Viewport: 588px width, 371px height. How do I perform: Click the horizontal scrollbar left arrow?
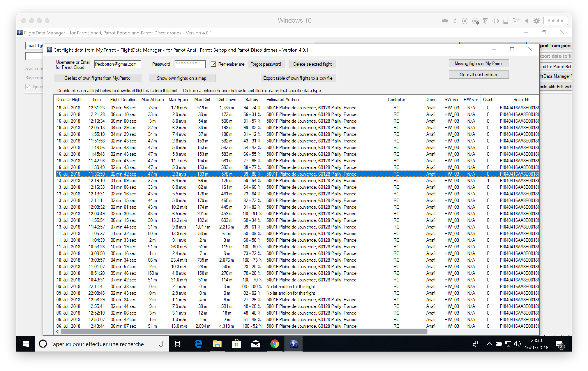tap(57, 331)
